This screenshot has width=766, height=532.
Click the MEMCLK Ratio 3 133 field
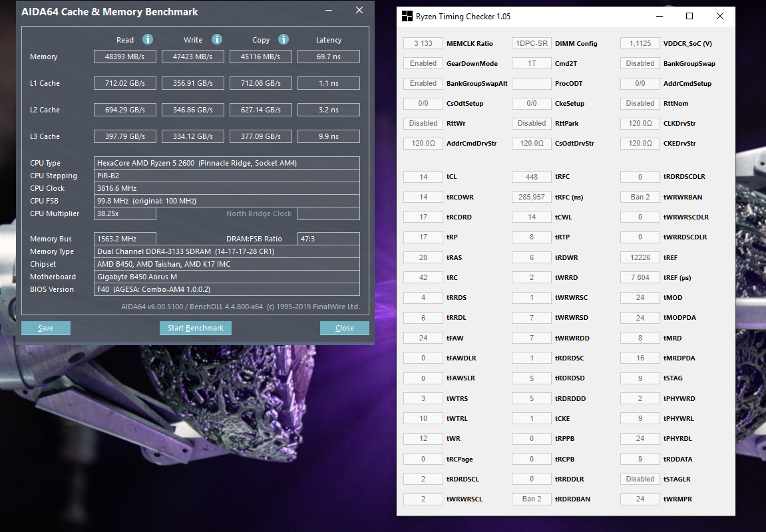point(423,43)
